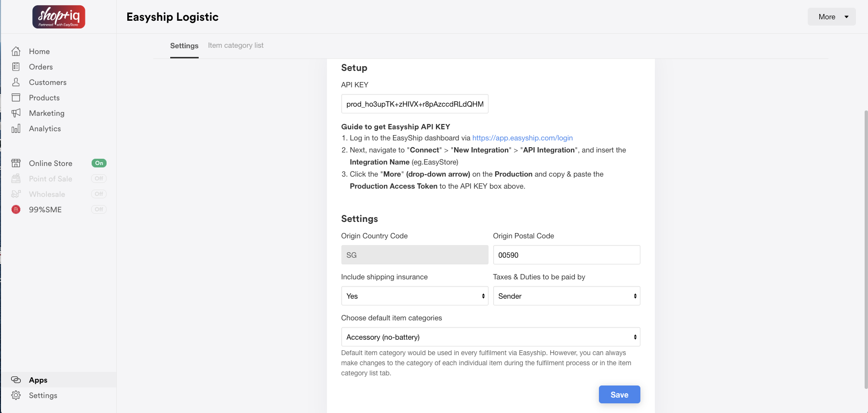Image resolution: width=868 pixels, height=413 pixels.
Task: Switch to the Item category list tab
Action: pos(236,45)
